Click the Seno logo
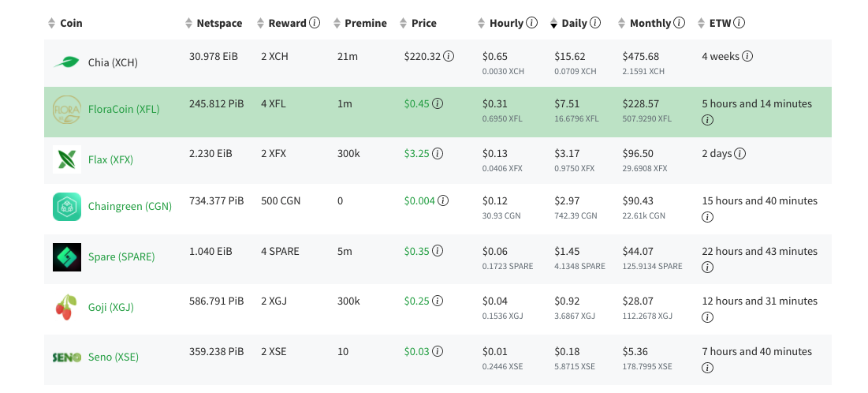The image size is (868, 393). pyautogui.click(x=67, y=357)
